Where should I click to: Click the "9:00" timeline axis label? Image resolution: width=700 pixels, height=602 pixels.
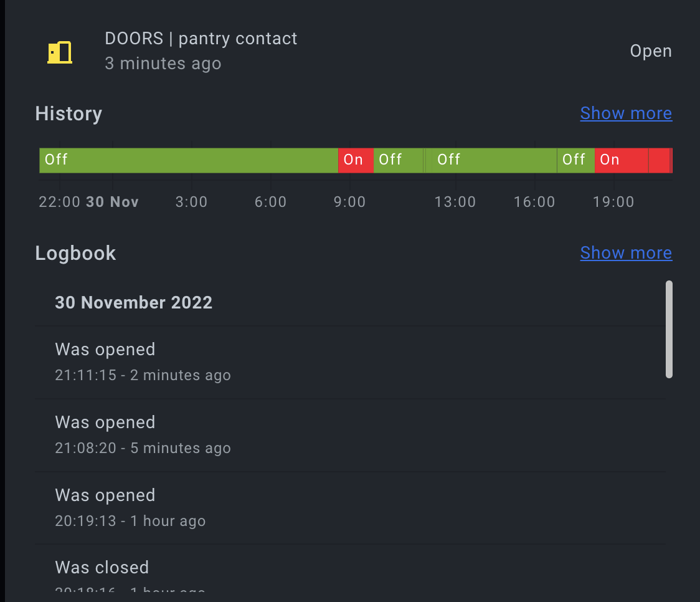click(349, 201)
